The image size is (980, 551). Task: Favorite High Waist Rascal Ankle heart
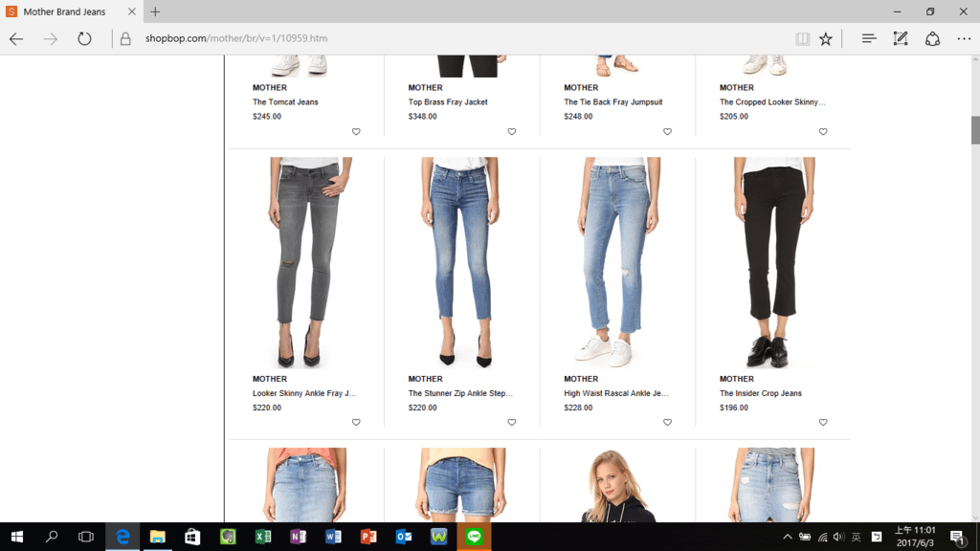pyautogui.click(x=667, y=422)
